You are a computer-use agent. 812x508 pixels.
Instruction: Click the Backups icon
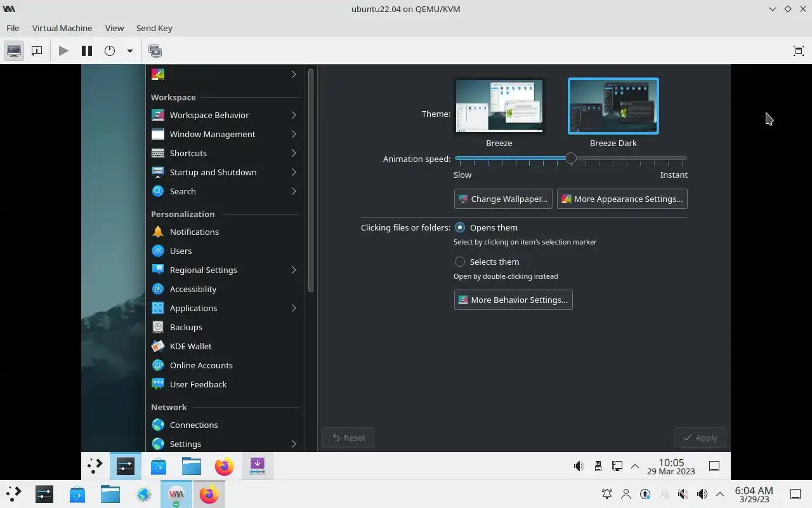coord(158,327)
